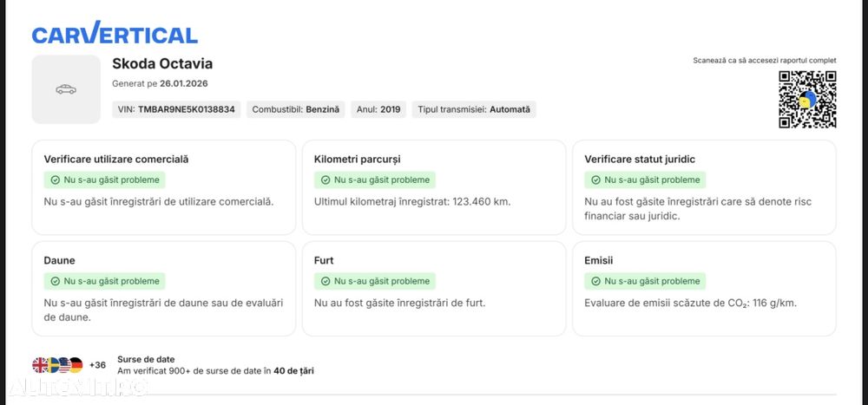Click the Generat pe 26.01.2026 date
The image size is (868, 405).
click(160, 83)
